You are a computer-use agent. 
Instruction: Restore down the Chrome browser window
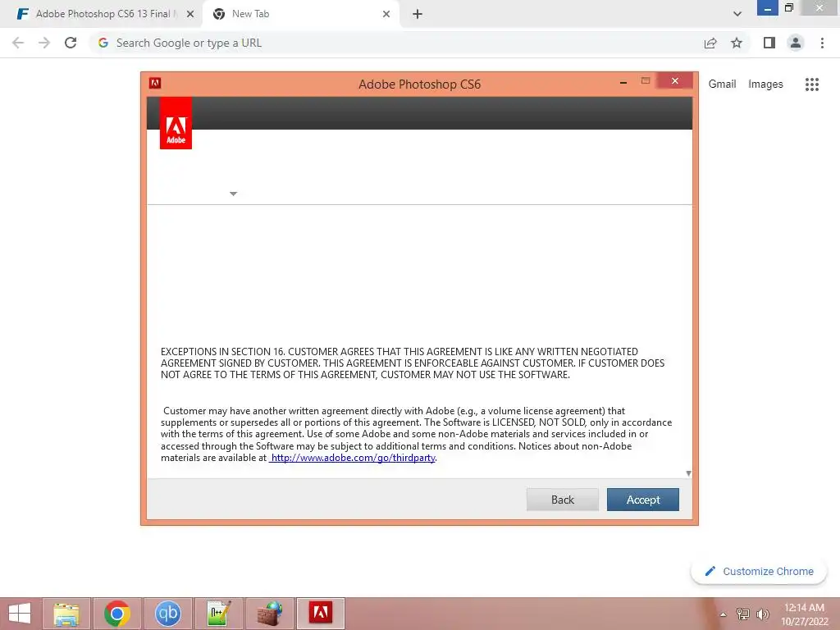[788, 7]
